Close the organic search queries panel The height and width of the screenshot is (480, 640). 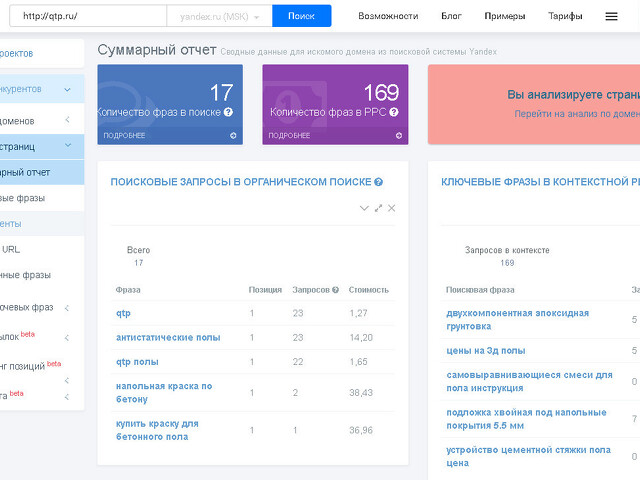point(391,208)
